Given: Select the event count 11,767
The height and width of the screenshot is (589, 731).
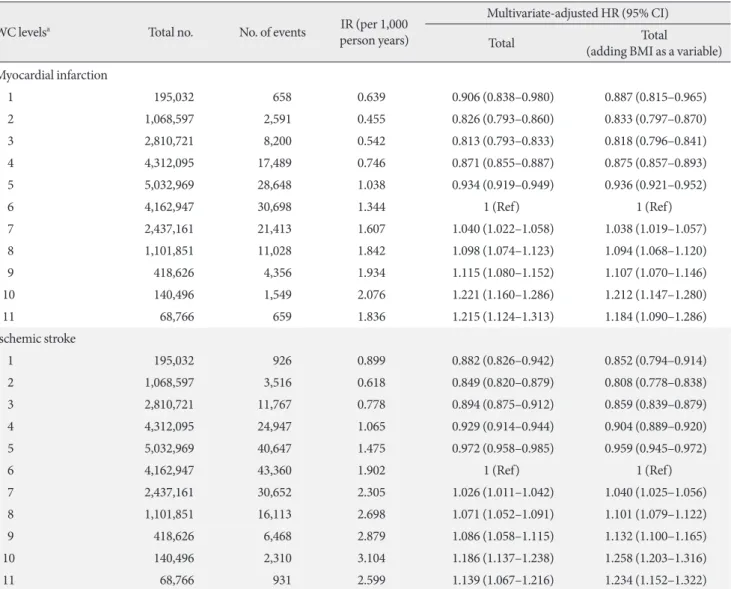Looking at the screenshot, I should pyautogui.click(x=275, y=404).
